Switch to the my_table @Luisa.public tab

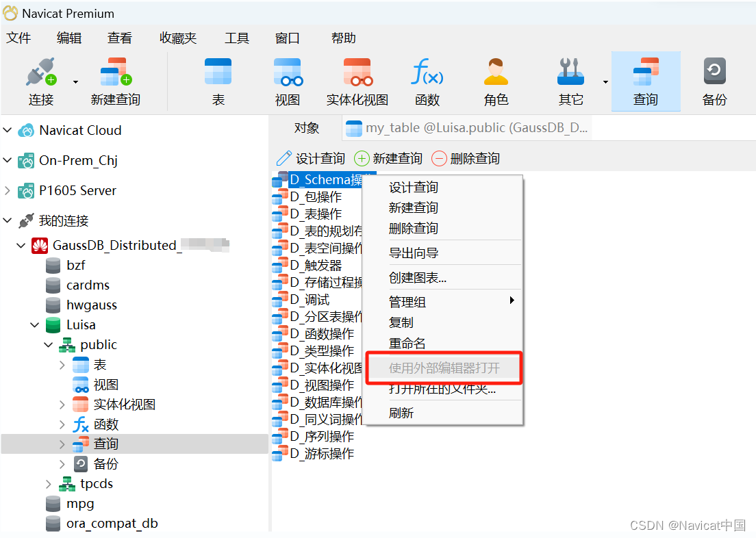pyautogui.click(x=467, y=128)
